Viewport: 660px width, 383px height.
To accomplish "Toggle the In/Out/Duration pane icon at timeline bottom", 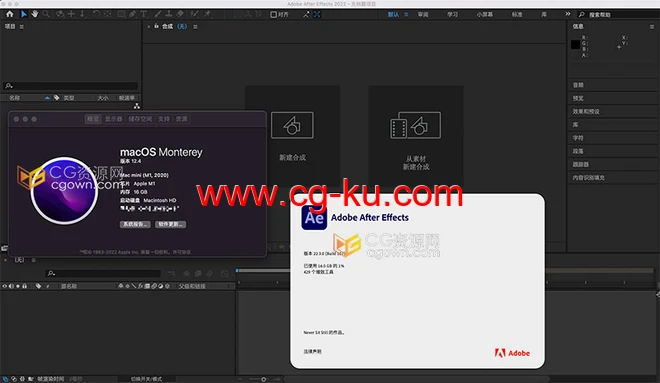I will 22,379.
